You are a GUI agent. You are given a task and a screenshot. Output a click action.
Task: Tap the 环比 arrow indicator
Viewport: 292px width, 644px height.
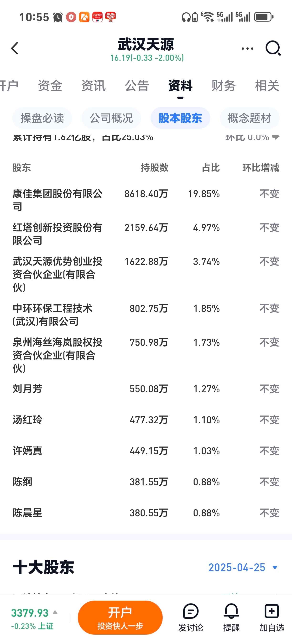[x=276, y=136]
